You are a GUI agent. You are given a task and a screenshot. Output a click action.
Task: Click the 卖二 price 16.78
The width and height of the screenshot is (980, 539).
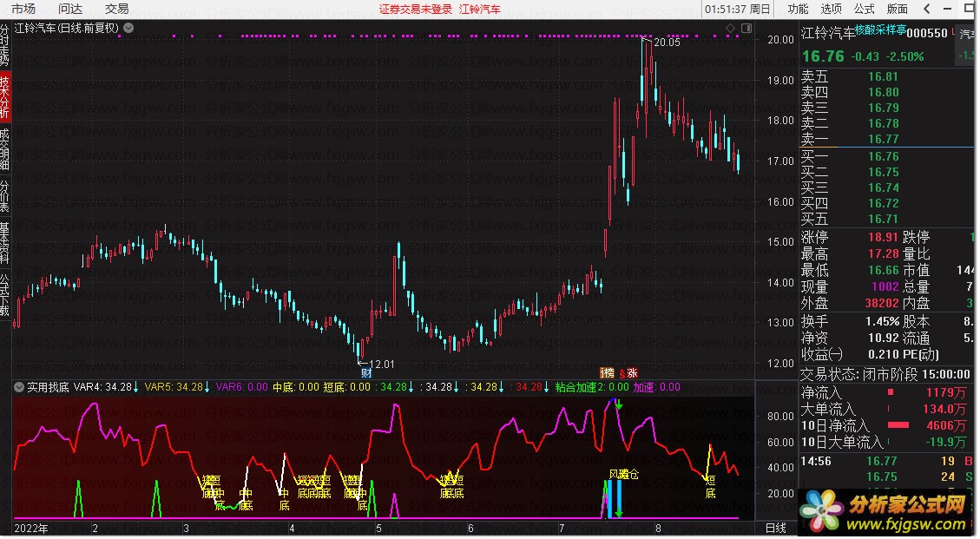pyautogui.click(x=883, y=123)
